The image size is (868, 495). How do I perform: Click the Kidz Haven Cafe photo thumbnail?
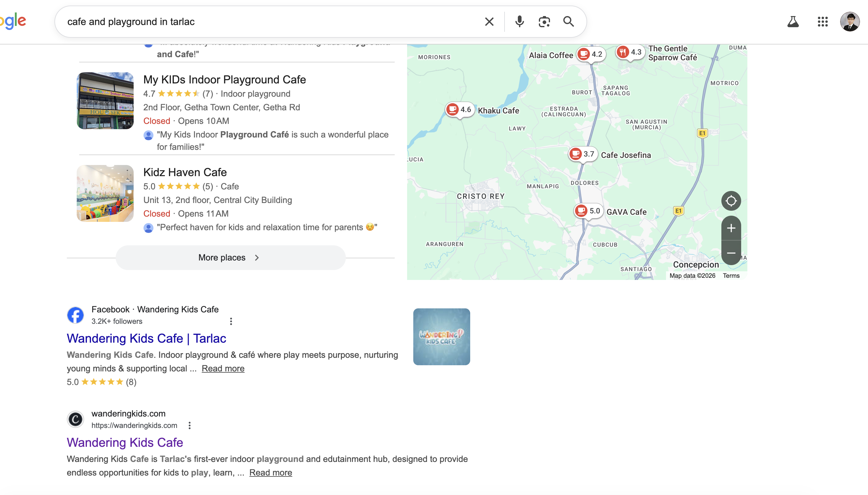(x=105, y=193)
